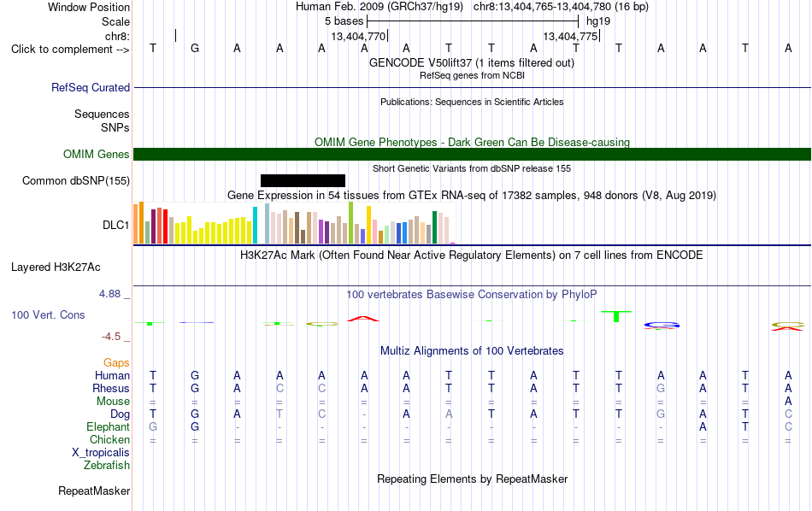The height and width of the screenshot is (511, 812).
Task: Click '100 vertebrates Basewise Conservation by PhyloP' title
Action: click(472, 294)
